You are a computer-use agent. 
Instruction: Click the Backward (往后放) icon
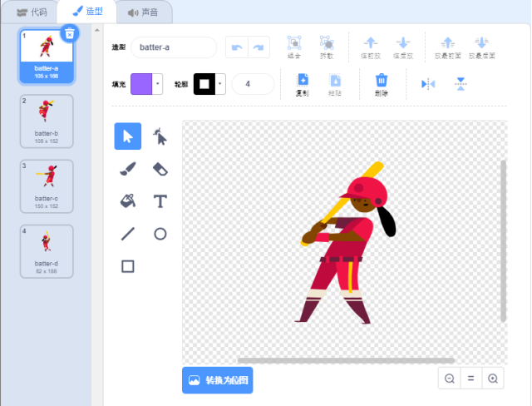(x=403, y=47)
